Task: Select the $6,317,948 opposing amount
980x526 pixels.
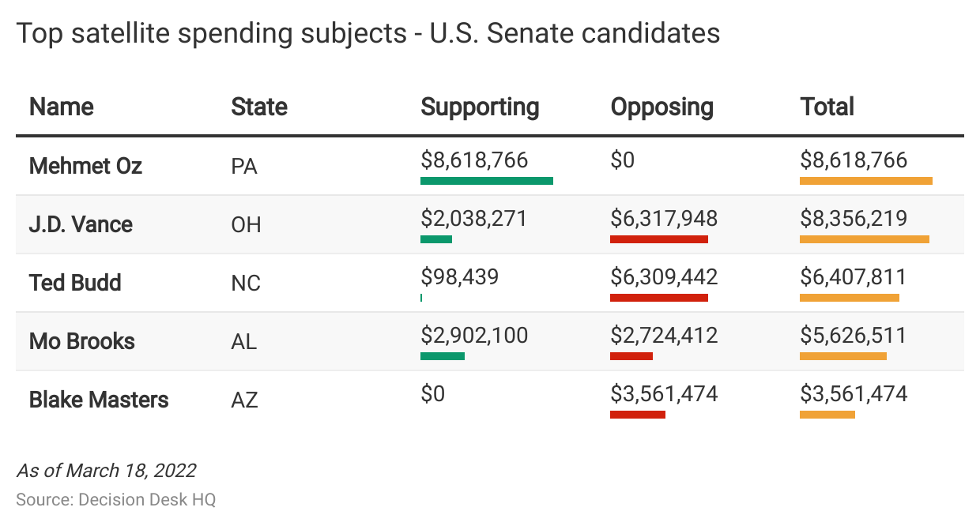Action: [664, 218]
